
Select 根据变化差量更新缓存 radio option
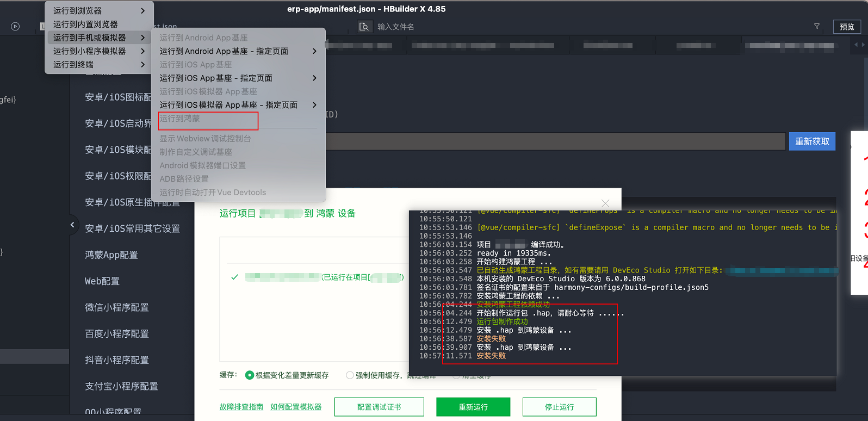(250, 375)
